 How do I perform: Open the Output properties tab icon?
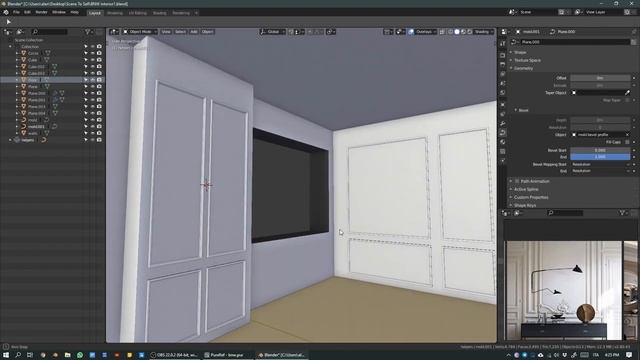click(502, 64)
